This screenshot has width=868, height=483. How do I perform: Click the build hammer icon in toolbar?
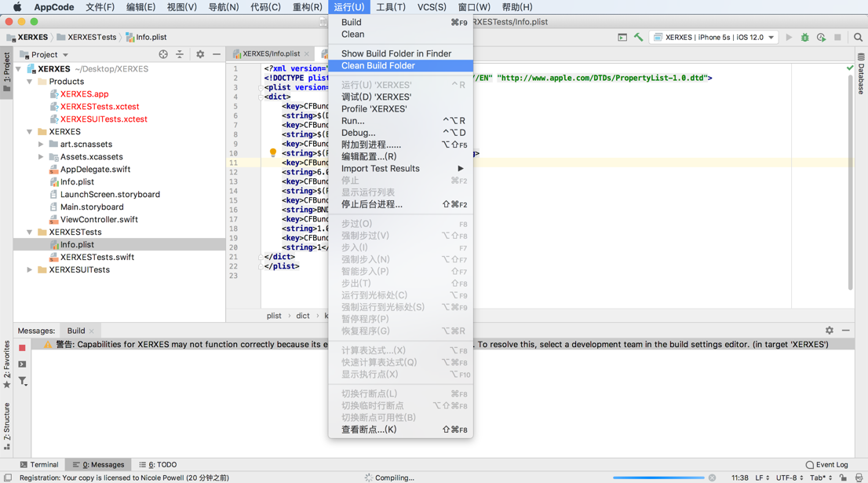638,37
